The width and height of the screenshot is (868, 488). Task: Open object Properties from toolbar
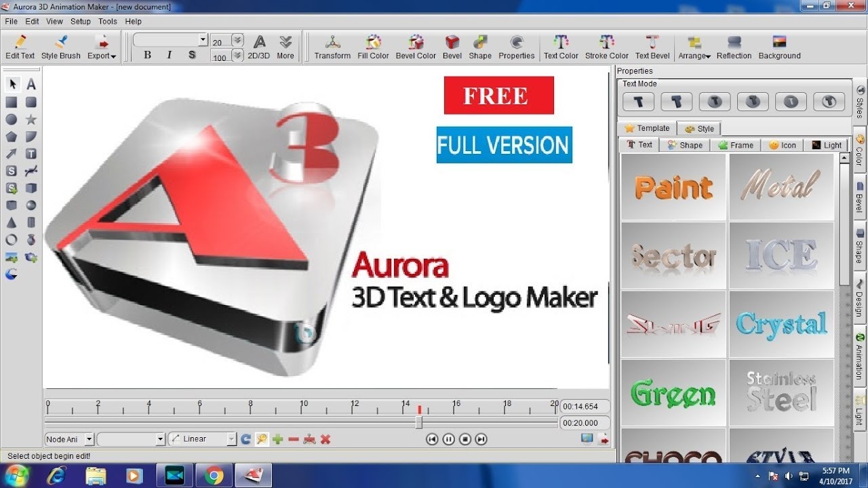[517, 47]
